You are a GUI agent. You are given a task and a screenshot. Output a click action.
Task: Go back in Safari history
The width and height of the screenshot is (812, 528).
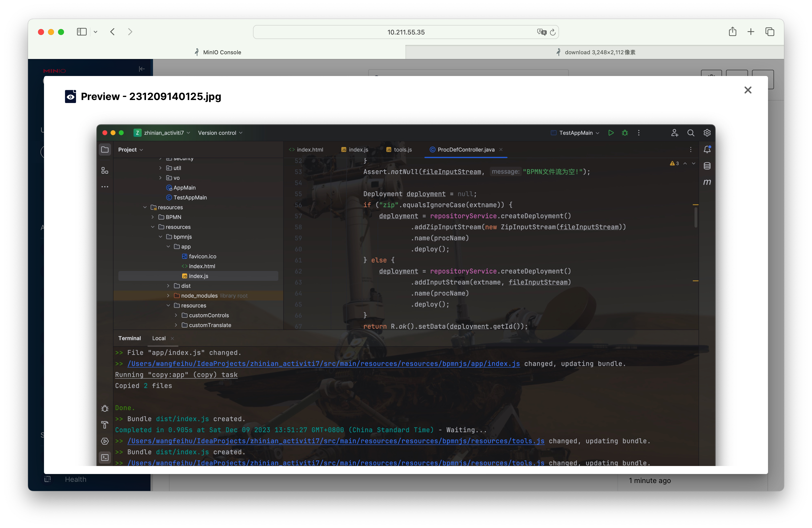(112, 32)
